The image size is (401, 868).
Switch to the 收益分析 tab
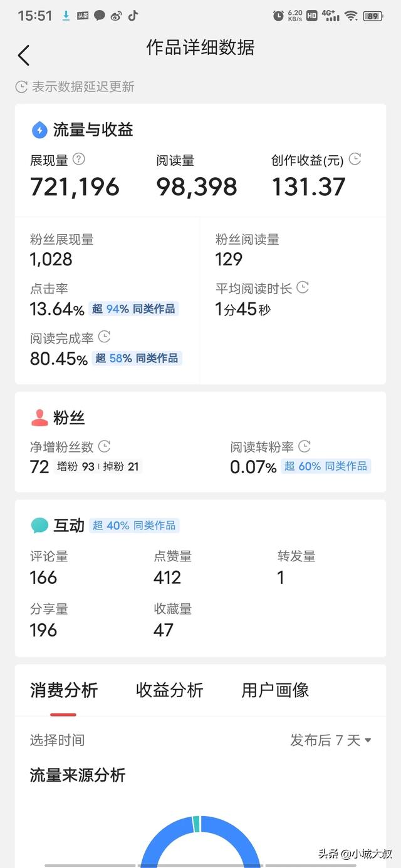[x=170, y=690]
